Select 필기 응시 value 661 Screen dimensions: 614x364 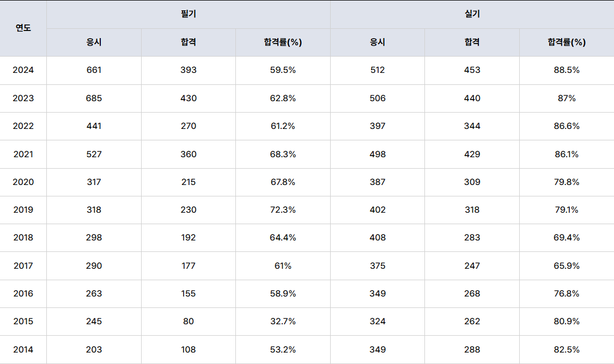[x=94, y=70]
